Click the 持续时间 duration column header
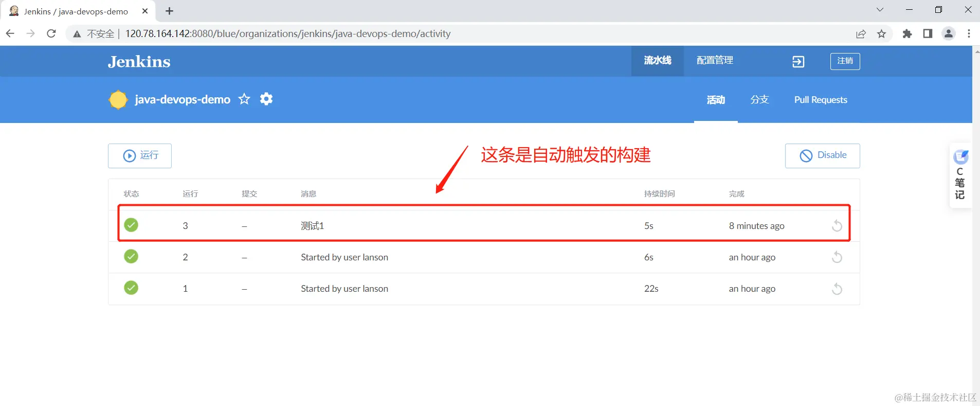Viewport: 980px width, 406px height. [x=659, y=194]
